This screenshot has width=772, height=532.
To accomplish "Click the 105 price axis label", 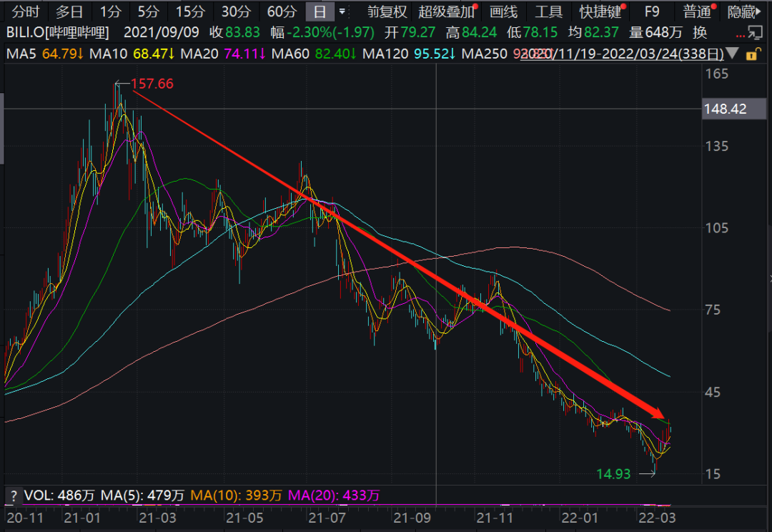I will pos(716,228).
